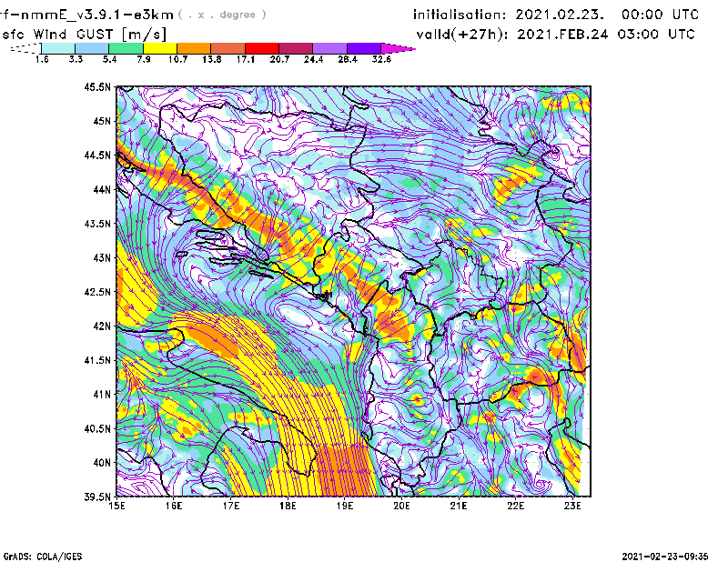Click the 'sfc Wind GUST [m/s]' title

(84, 35)
